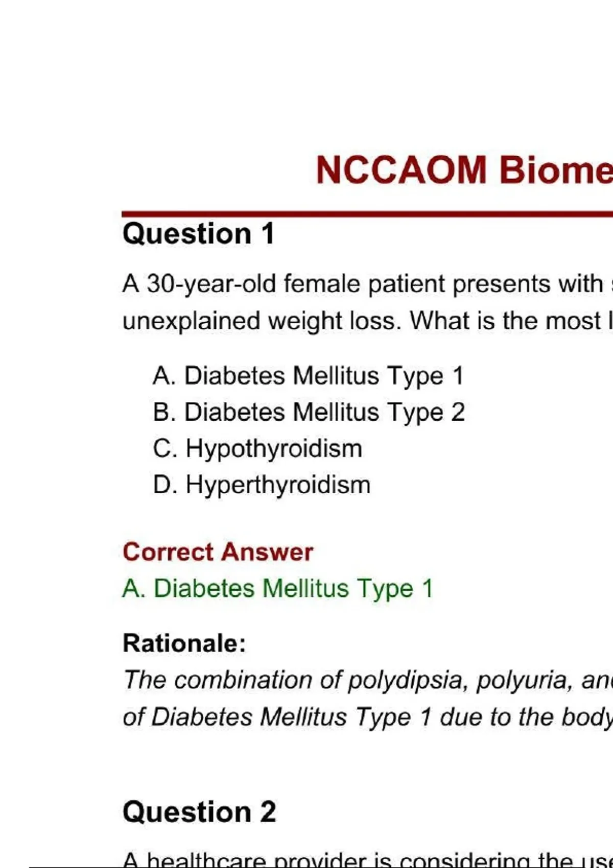The width and height of the screenshot is (613, 868).
Task: Click the Question 1 heading
Action: [x=199, y=234]
